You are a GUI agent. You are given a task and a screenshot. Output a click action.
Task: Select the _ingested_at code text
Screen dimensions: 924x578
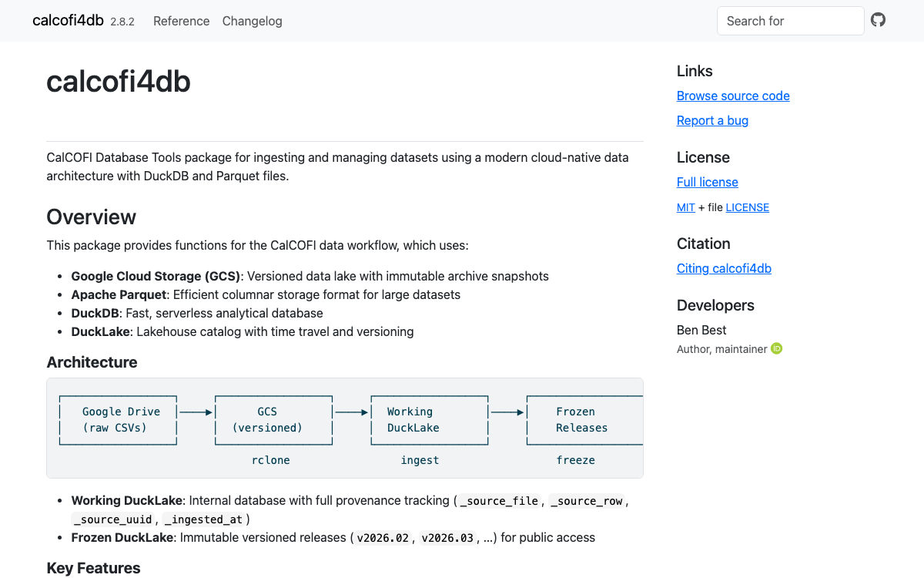(204, 519)
